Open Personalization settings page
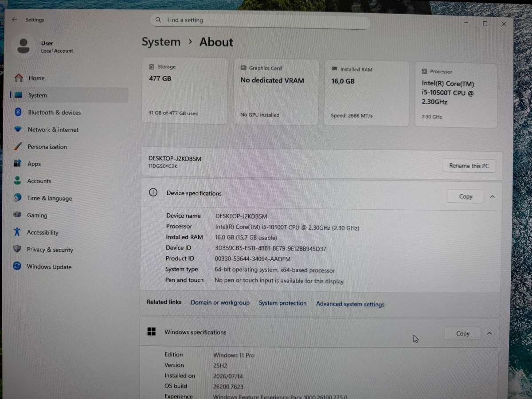The width and height of the screenshot is (532, 399). click(47, 147)
